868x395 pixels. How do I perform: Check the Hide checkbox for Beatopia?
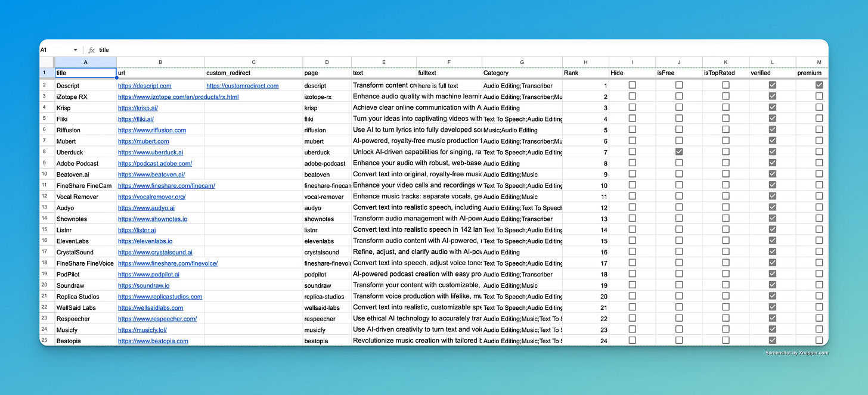(633, 340)
